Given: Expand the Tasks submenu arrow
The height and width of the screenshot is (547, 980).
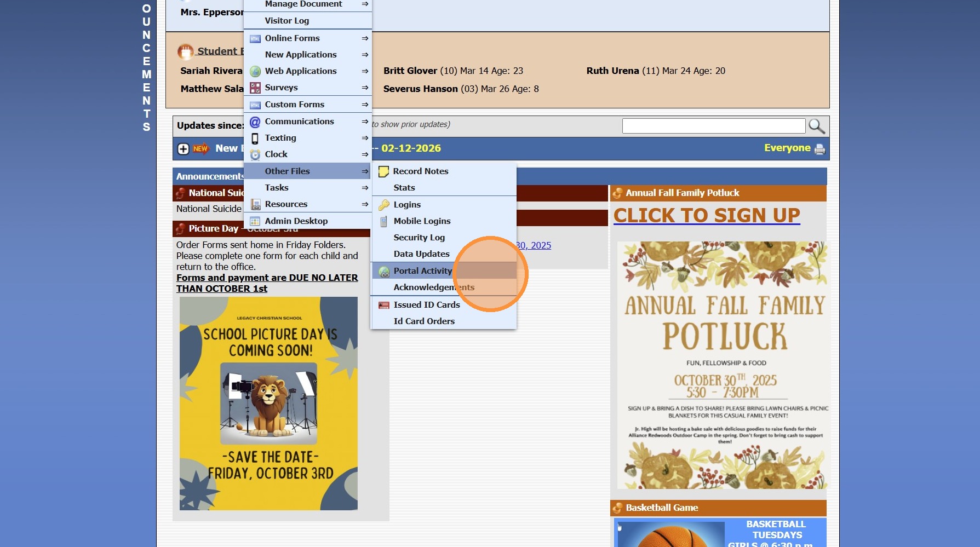Looking at the screenshot, I should [x=365, y=188].
